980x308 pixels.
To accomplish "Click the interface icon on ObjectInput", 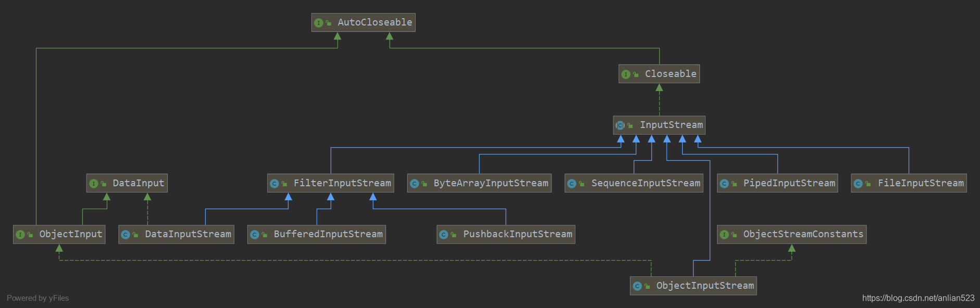I will [20, 235].
